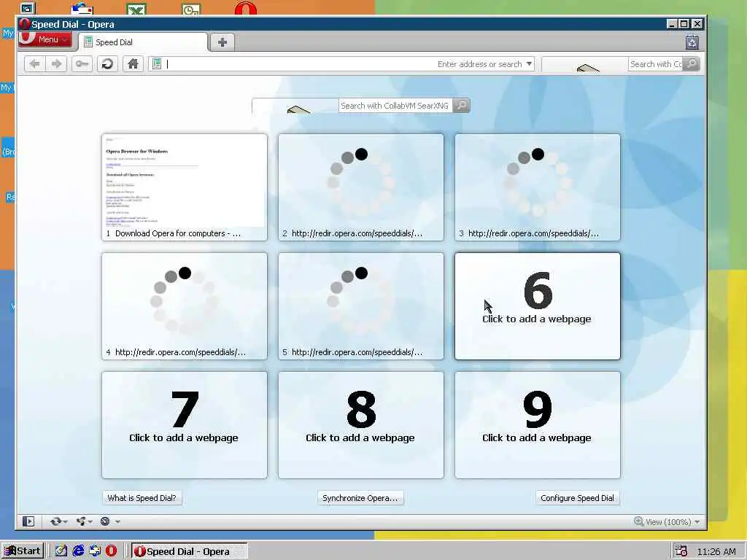Click the Reload page button
747x560 pixels.
point(107,64)
